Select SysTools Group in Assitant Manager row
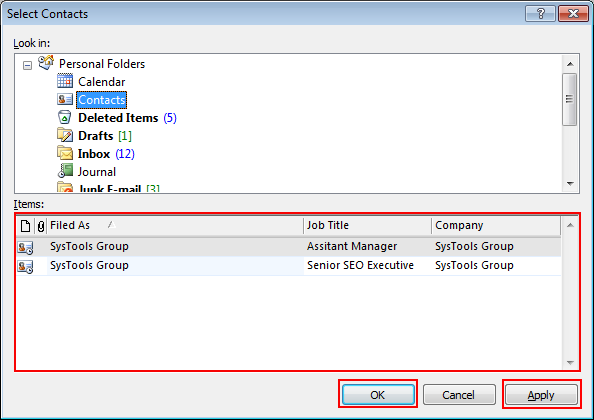The height and width of the screenshot is (420, 594). coord(89,246)
